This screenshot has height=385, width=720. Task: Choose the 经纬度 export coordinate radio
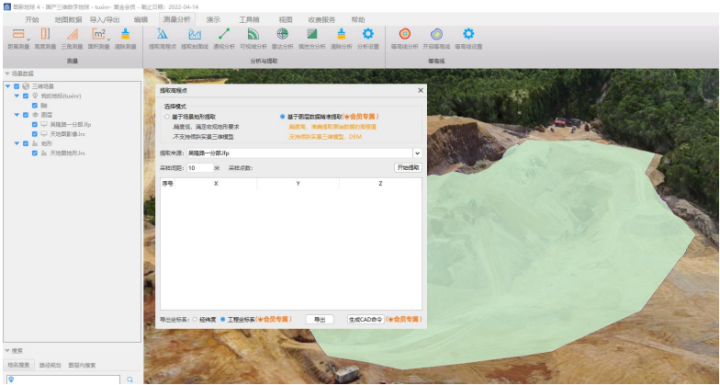195,319
